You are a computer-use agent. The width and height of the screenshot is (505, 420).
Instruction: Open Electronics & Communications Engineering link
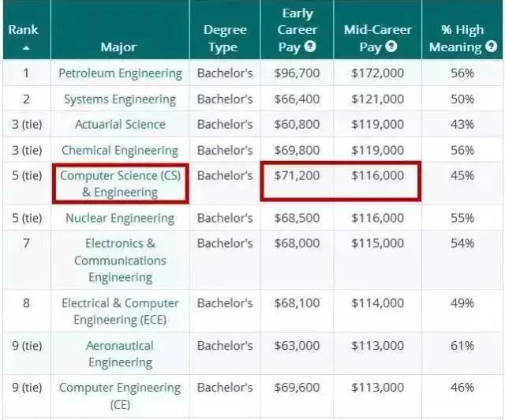[120, 260]
